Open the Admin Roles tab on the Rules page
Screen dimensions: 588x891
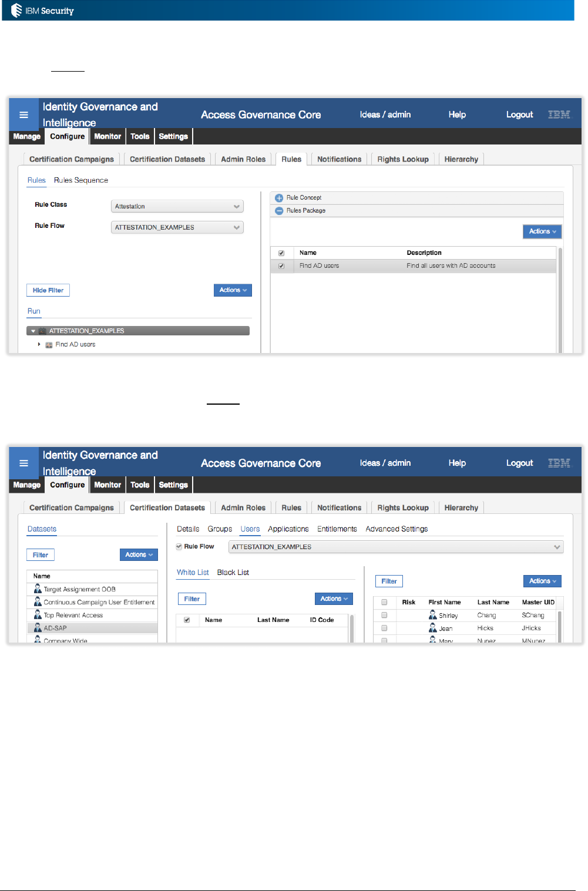[243, 159]
